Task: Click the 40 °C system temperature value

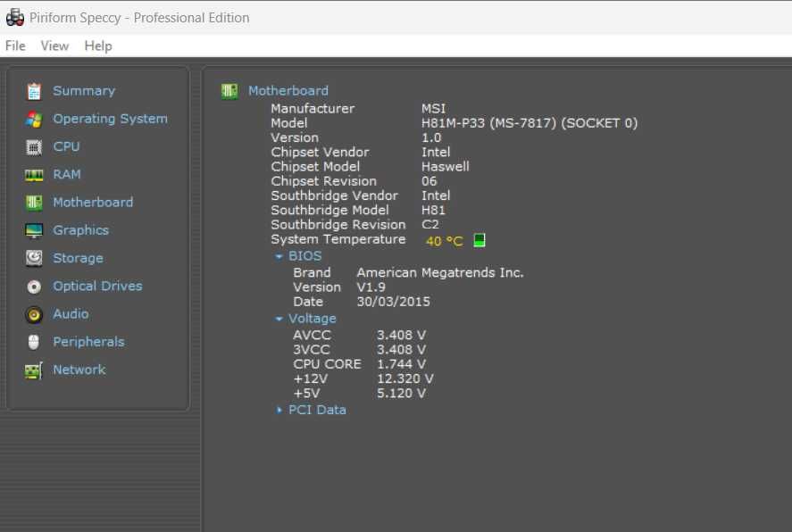Action: tap(444, 241)
